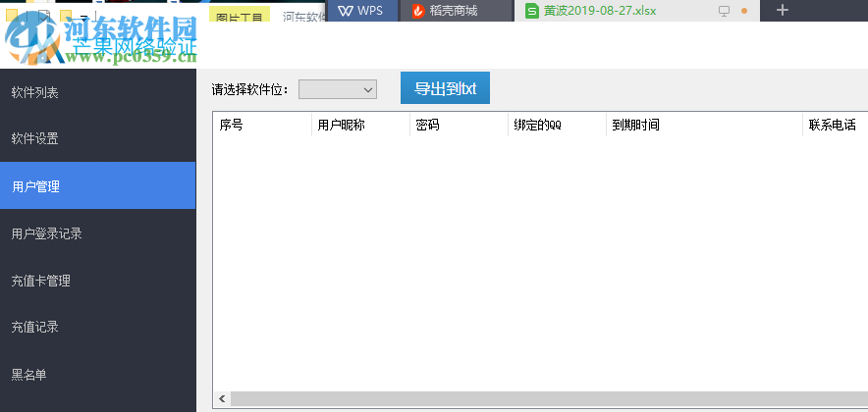868x412 pixels.
Task: Select the 黄波2019-08-27.xlsx tab
Action: 636,11
